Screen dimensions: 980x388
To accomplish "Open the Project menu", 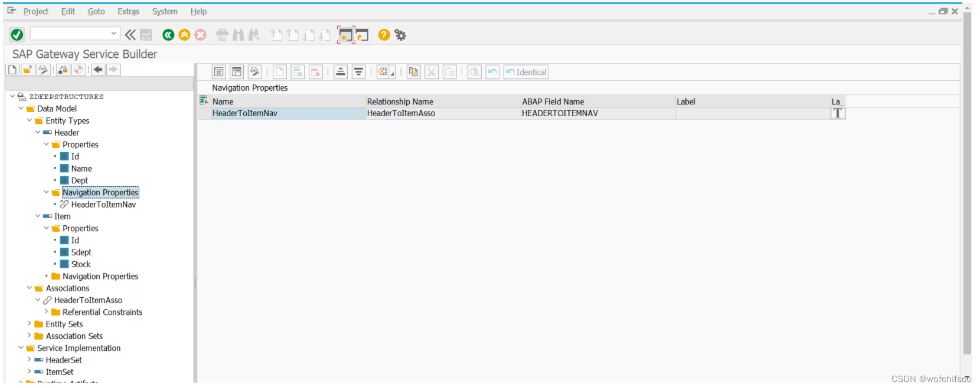I will (36, 11).
